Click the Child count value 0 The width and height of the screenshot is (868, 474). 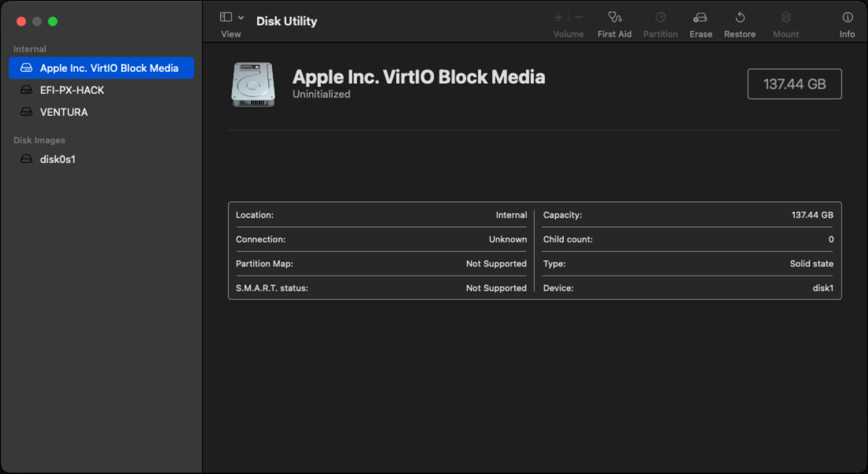(x=831, y=239)
